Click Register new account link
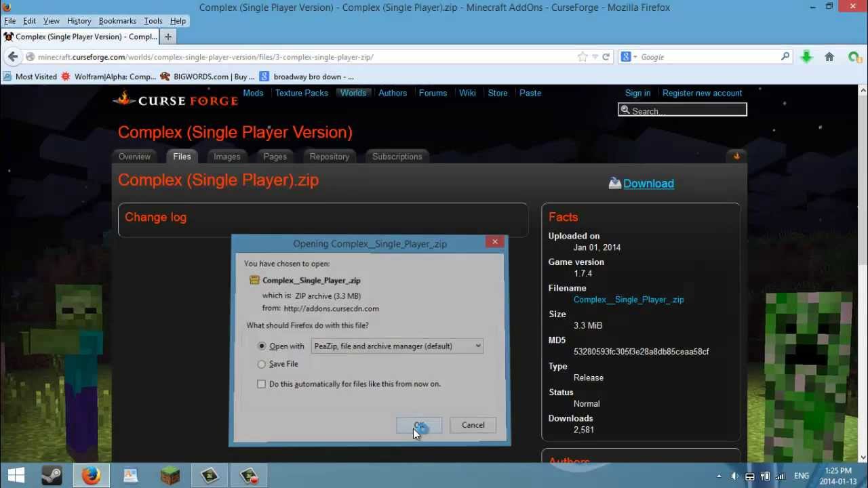The image size is (868, 488). [x=702, y=93]
